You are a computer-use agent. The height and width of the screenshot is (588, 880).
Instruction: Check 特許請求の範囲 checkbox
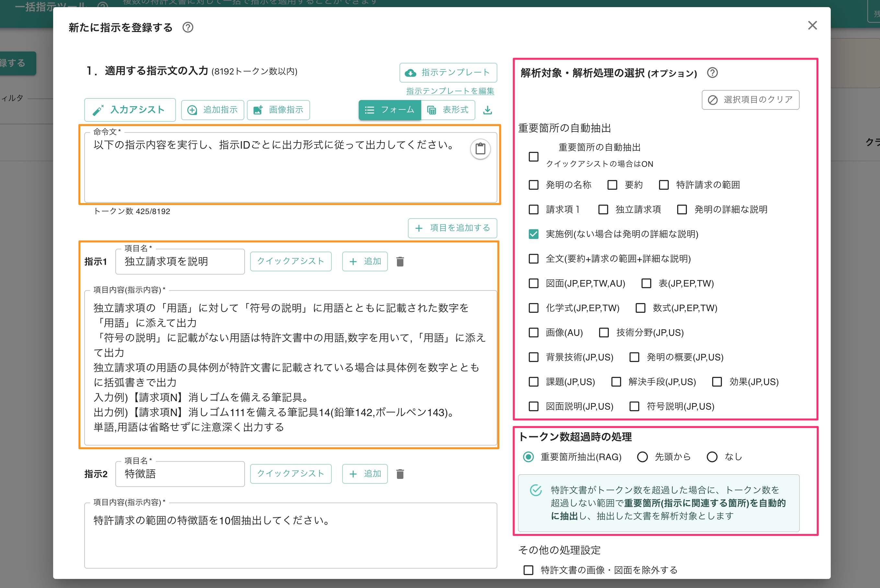[664, 185]
